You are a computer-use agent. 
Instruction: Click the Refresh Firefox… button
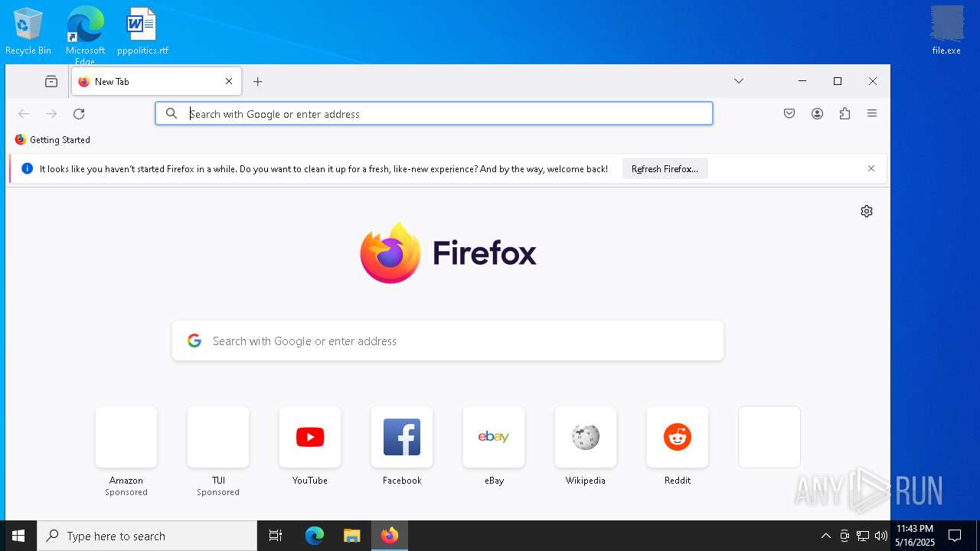(x=665, y=168)
